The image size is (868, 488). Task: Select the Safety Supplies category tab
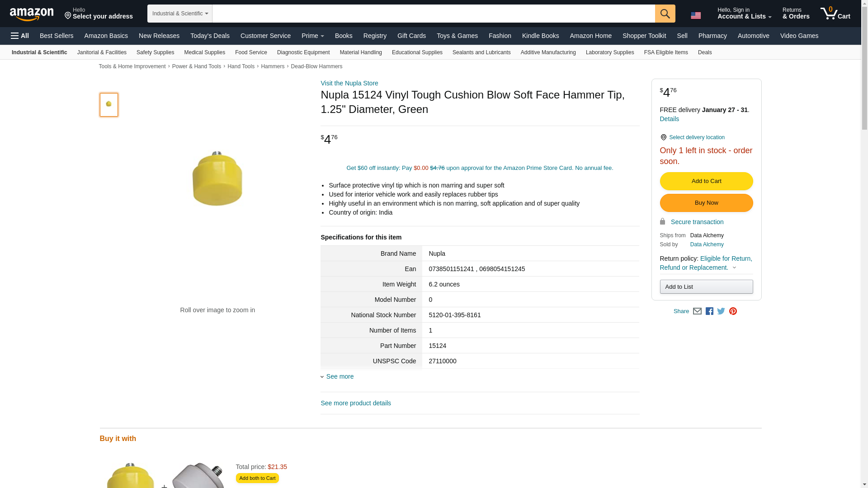[x=155, y=52]
